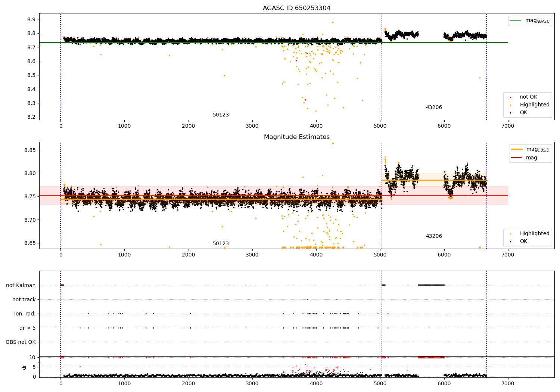The image size is (560, 392).
Task: Click the 'not Kalman' row label
Action: pos(21,285)
